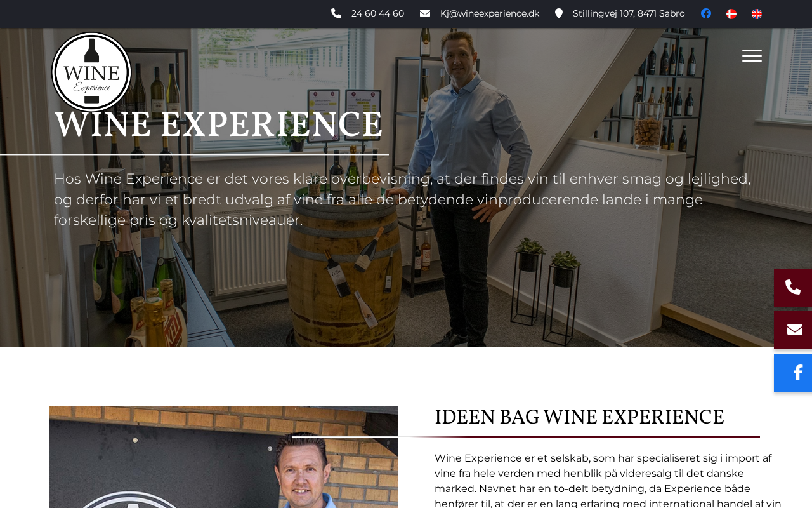Image resolution: width=812 pixels, height=508 pixels.
Task: Click the Ideen bag Wine Experience heading
Action: coord(579,418)
